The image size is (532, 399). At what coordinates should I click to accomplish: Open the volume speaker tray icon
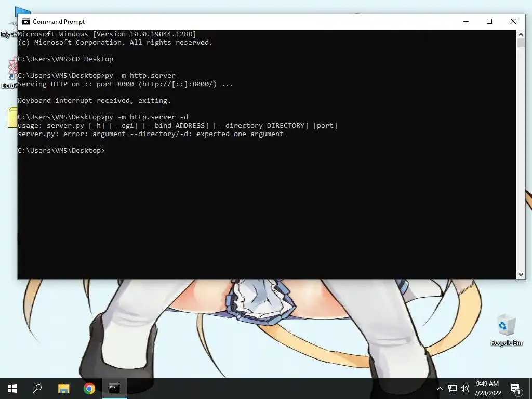(x=465, y=389)
